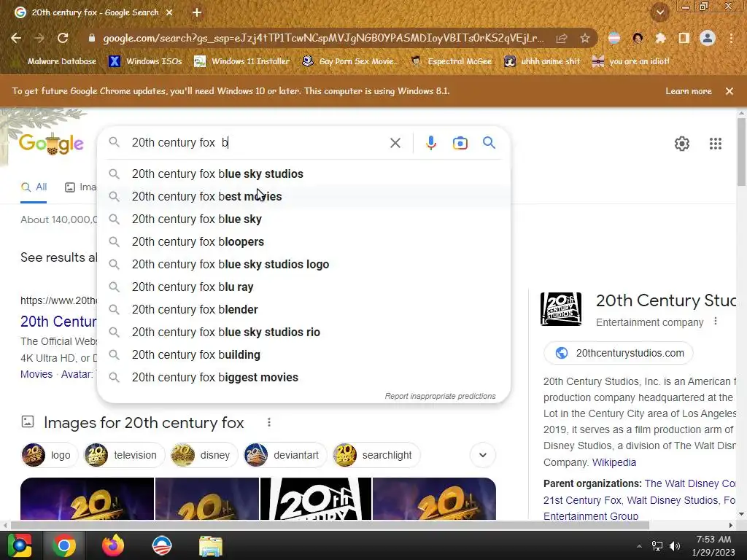Open the black-and-white 20th Century image thumbnail
This screenshot has width=747, height=560.
[x=316, y=499]
